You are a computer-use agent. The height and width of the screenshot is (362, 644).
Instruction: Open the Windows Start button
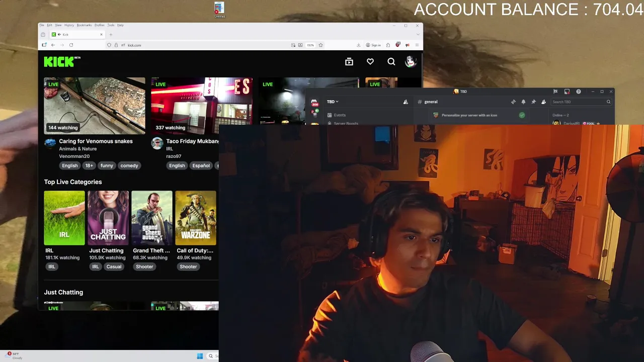(200, 356)
